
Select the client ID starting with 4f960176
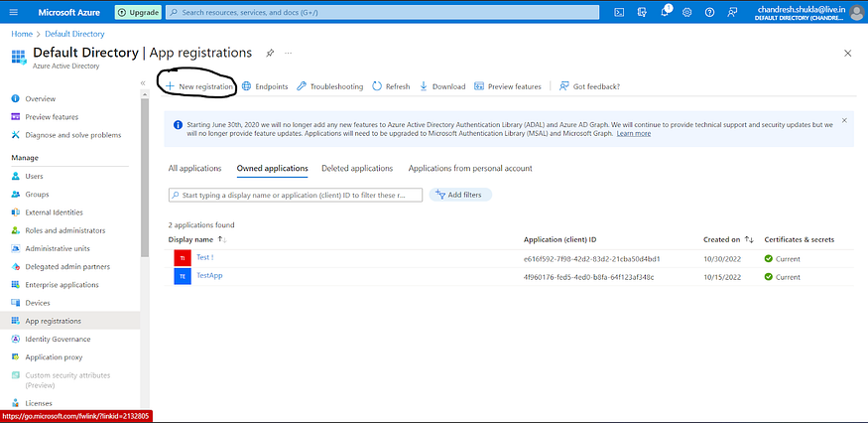[588, 277]
